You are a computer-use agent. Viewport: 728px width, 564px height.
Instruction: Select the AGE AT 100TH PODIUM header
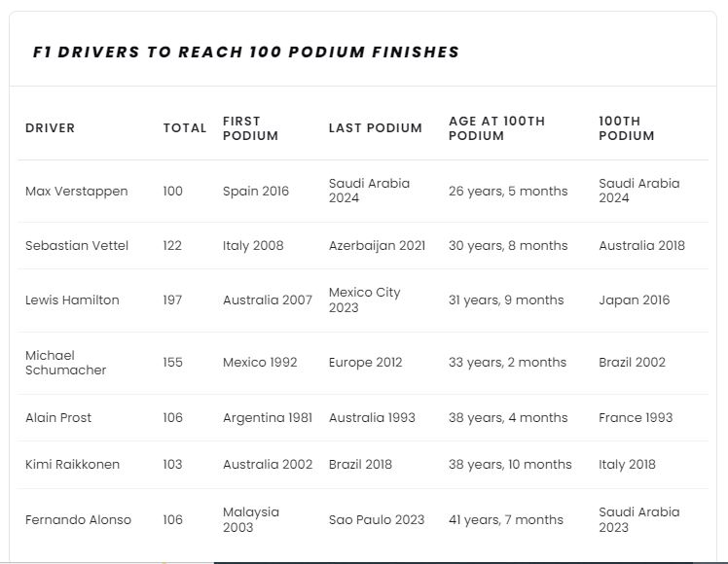496,128
